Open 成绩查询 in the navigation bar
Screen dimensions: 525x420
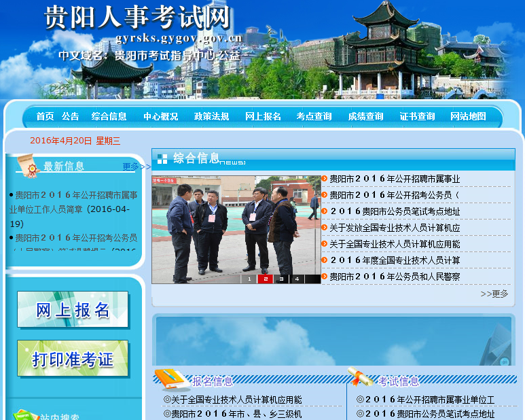(x=365, y=116)
